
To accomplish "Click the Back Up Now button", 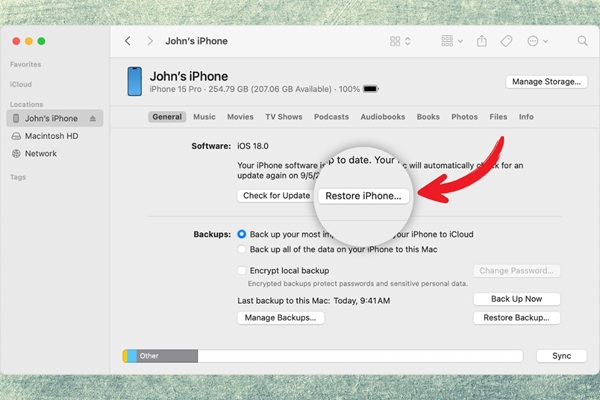I will [517, 299].
